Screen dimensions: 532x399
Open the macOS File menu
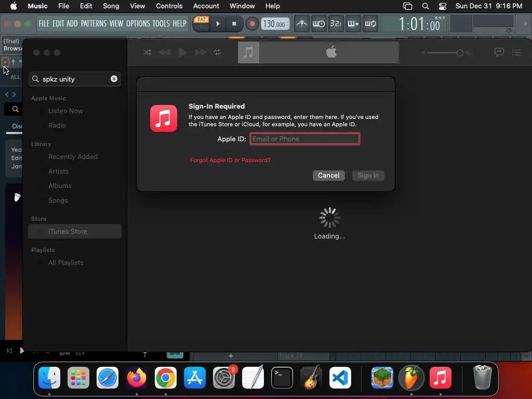pyautogui.click(x=63, y=6)
